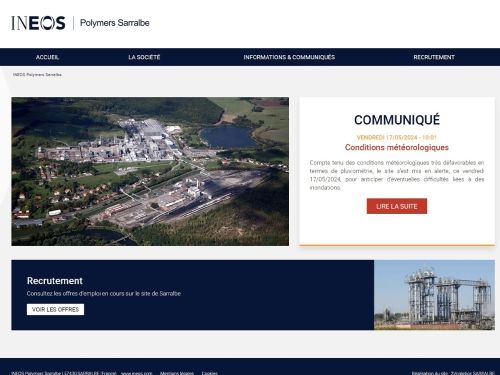The height and width of the screenshot is (375, 500).
Task: Open www.ineos.com footer link
Action: pyautogui.click(x=136, y=373)
